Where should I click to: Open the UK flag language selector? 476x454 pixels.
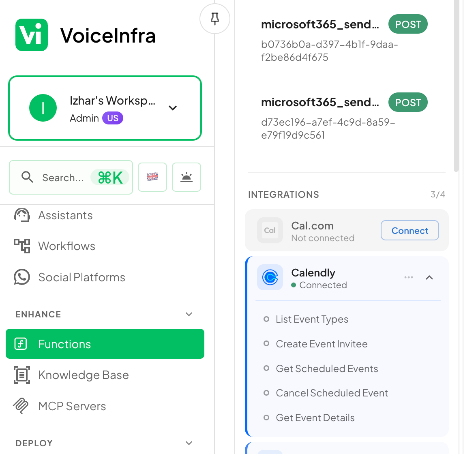[152, 177]
